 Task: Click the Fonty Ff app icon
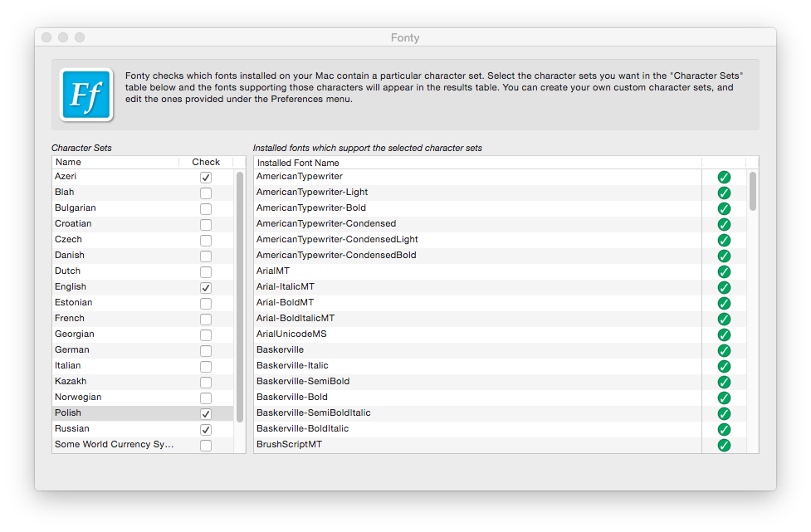[86, 95]
